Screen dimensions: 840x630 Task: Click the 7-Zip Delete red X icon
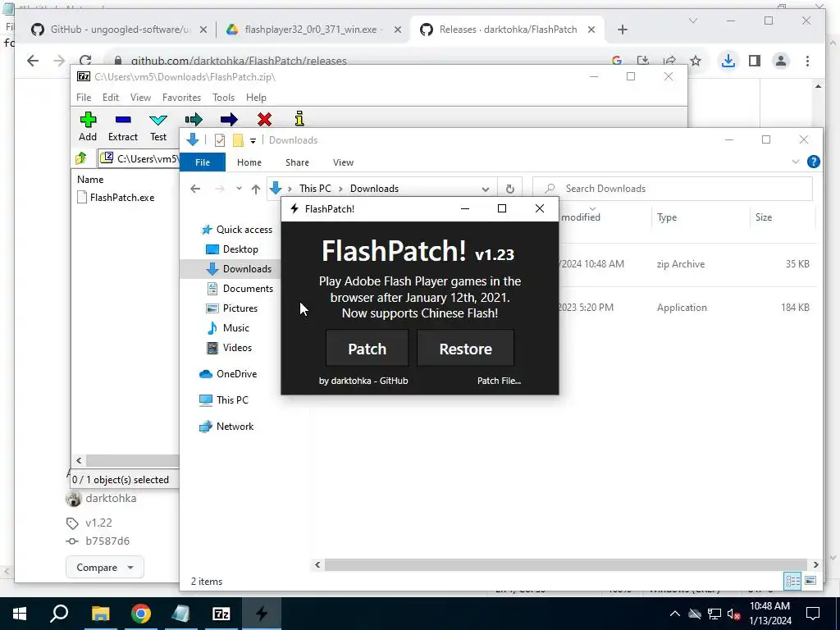(264, 120)
